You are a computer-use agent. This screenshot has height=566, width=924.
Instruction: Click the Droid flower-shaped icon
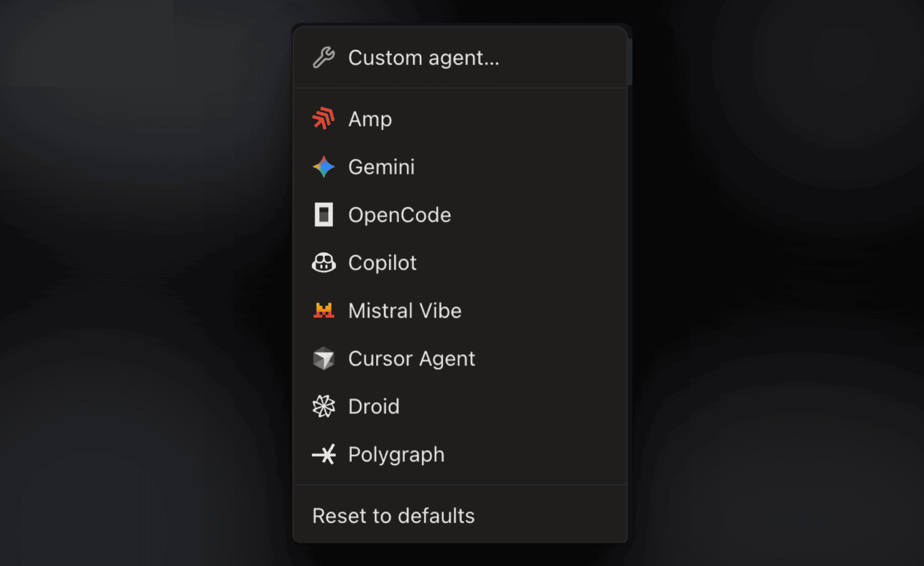click(x=324, y=406)
